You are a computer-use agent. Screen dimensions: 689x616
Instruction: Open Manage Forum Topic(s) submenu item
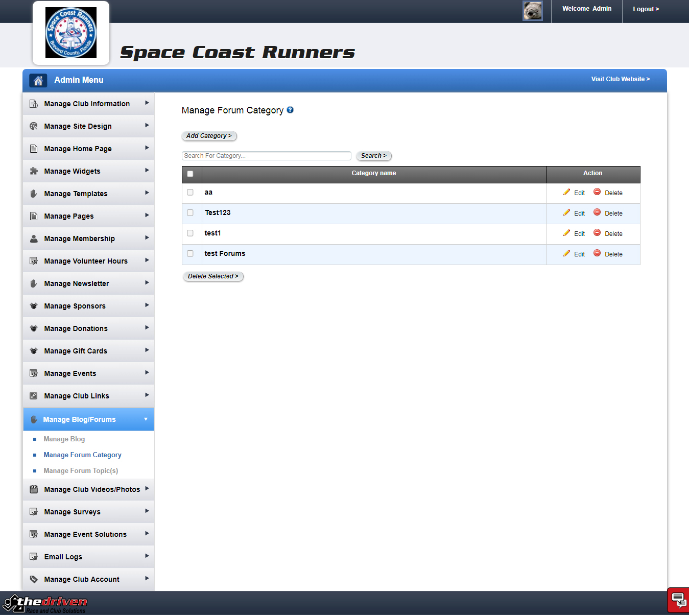coord(81,471)
